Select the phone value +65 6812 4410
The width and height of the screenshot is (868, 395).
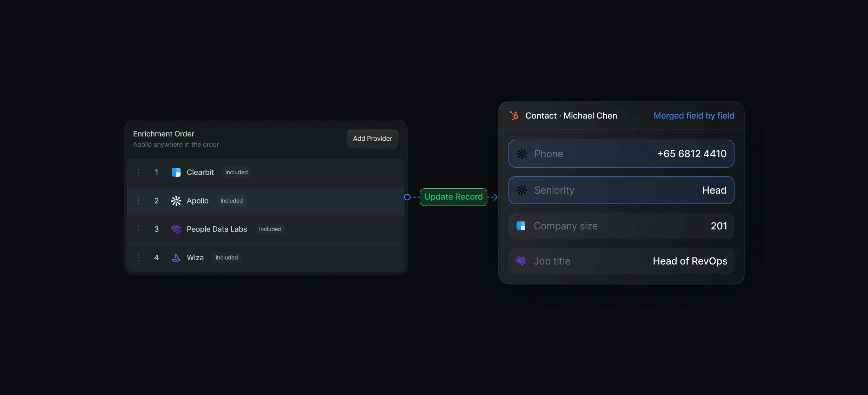[x=692, y=154]
